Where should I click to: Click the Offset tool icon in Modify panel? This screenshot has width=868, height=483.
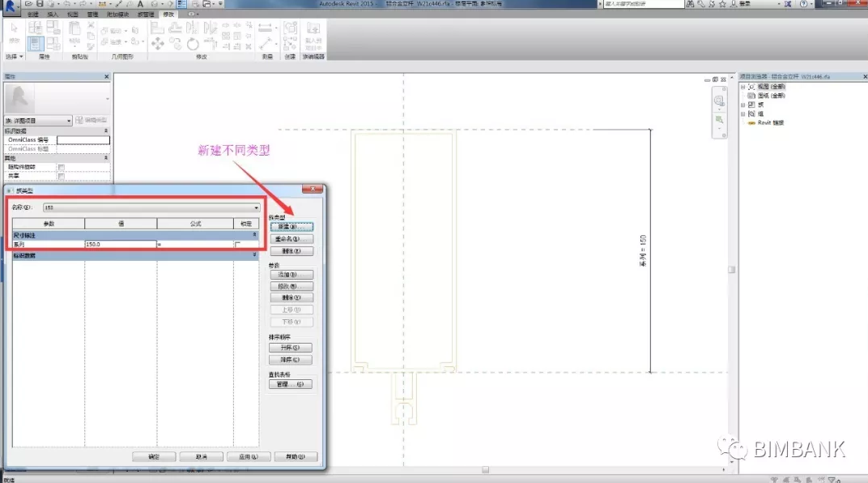click(x=175, y=27)
